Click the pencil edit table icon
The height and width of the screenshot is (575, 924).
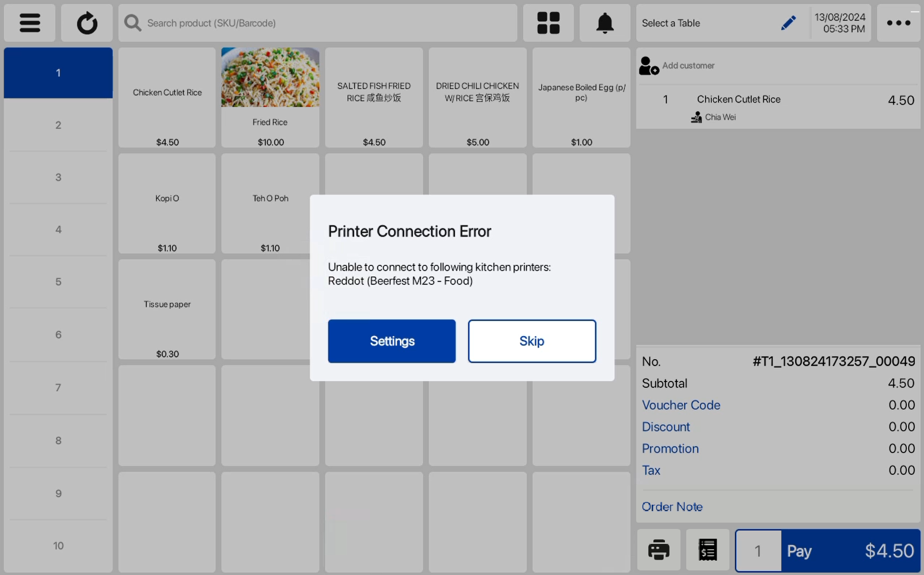[788, 23]
